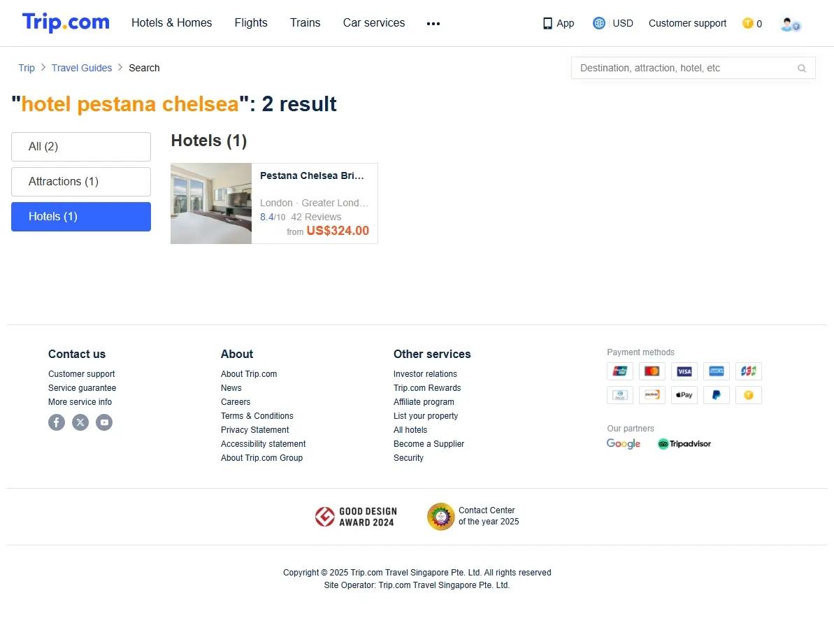Image resolution: width=834 pixels, height=644 pixels.
Task: Open the Service guarantee link
Action: click(x=82, y=388)
